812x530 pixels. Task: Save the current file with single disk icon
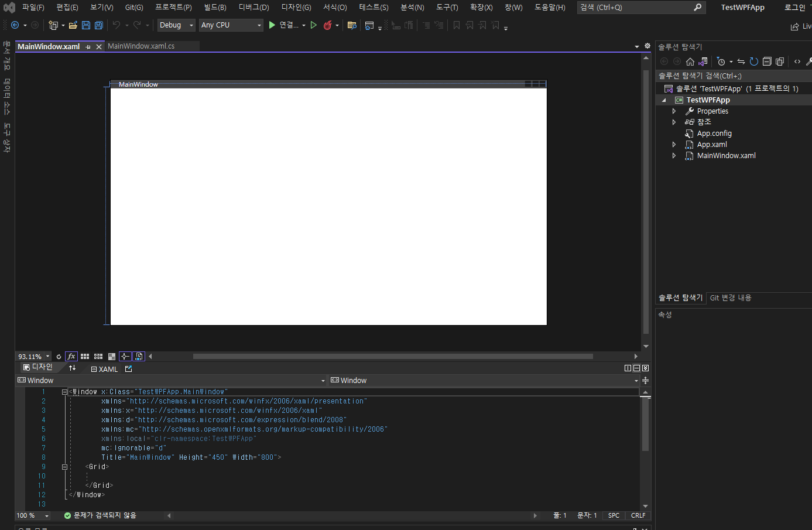[86, 25]
